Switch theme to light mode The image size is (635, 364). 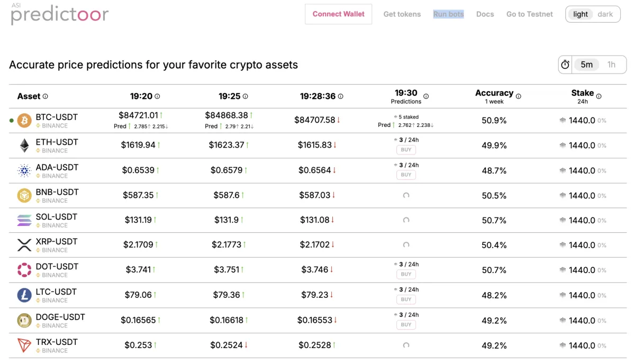(x=580, y=14)
